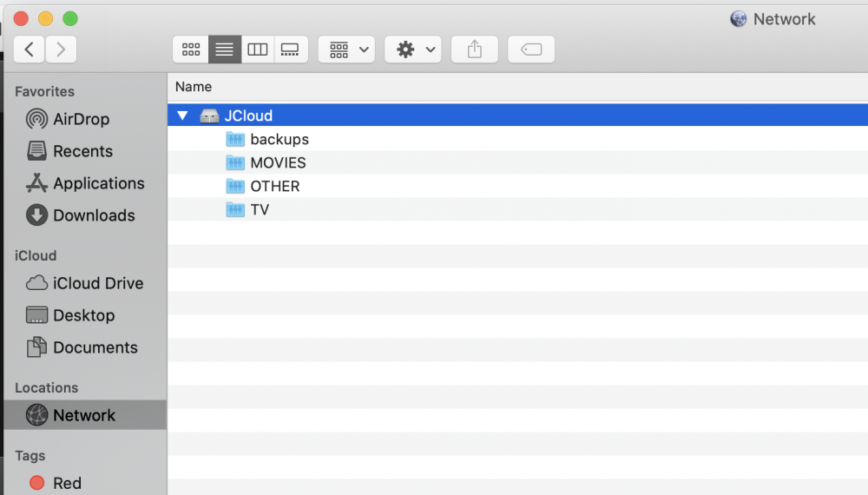Click the Documents sidebar icon
Viewport: 868px width, 495px height.
point(36,346)
